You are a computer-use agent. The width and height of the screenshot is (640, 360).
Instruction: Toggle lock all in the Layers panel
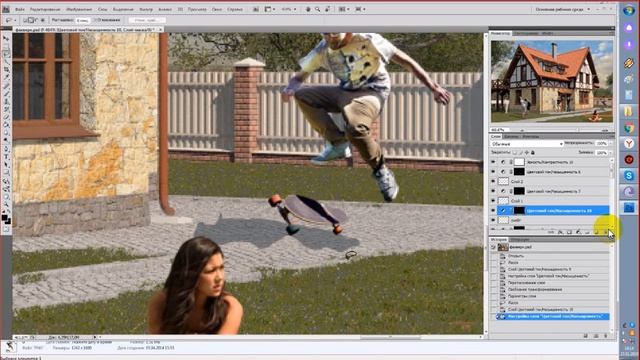533,153
